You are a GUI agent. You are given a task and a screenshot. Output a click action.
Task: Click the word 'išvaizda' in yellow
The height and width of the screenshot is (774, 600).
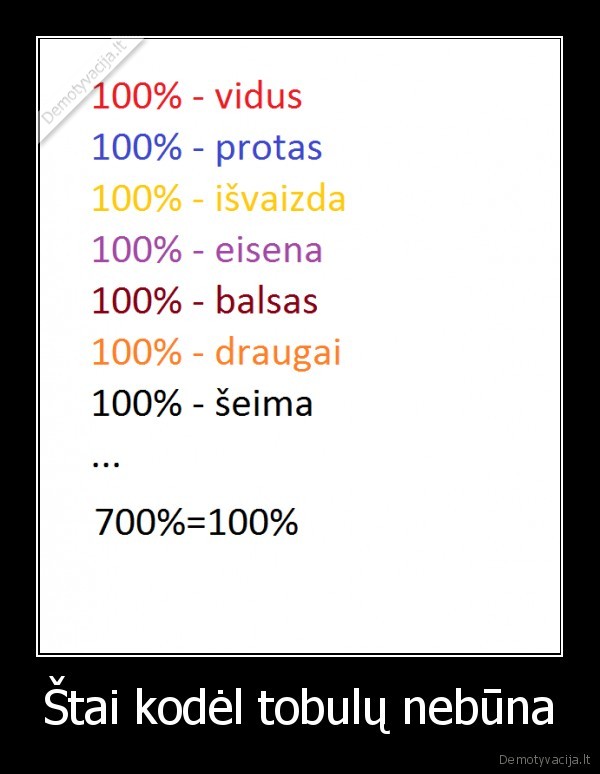pyautogui.click(x=280, y=198)
